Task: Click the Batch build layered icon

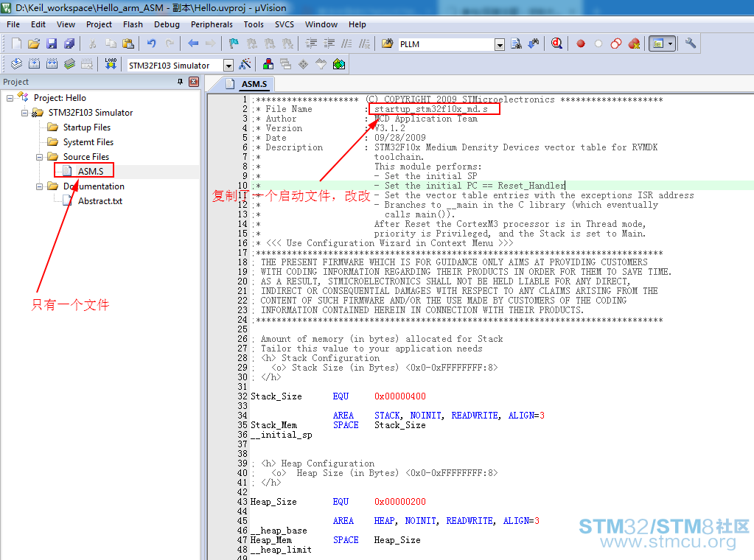Action: click(x=70, y=64)
